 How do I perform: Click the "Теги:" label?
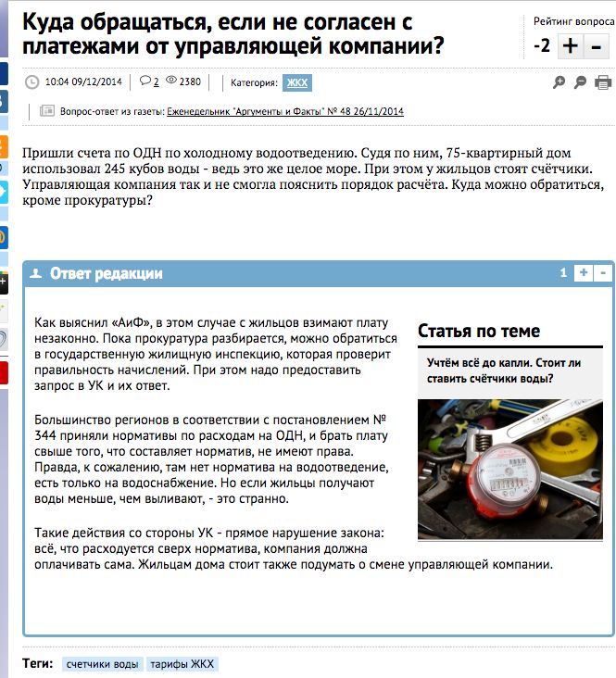pyautogui.click(x=38, y=663)
